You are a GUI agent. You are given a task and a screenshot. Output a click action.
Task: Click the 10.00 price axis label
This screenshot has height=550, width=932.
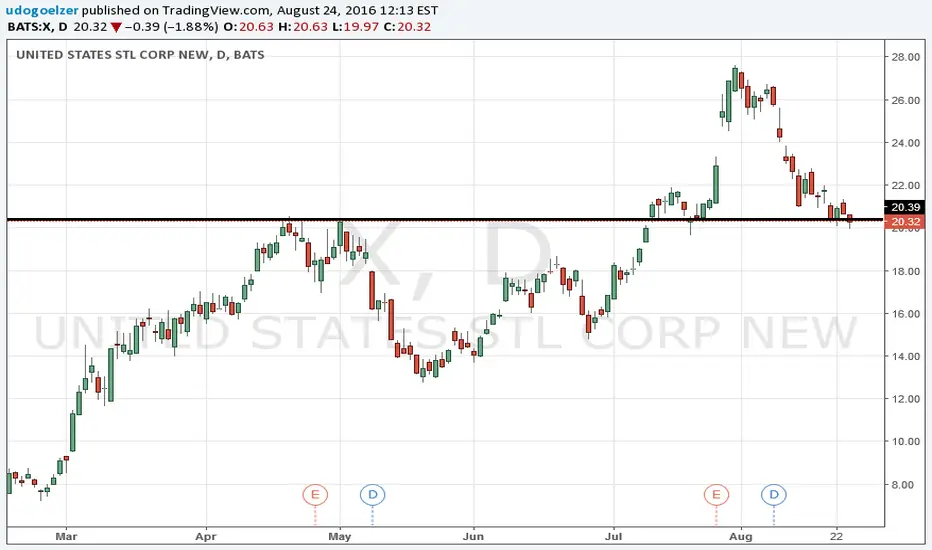pyautogui.click(x=905, y=442)
